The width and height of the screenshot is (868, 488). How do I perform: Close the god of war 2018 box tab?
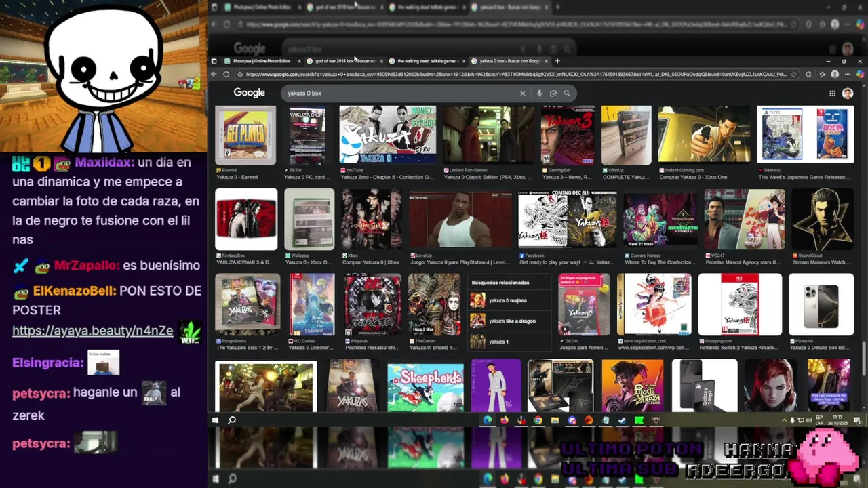(x=381, y=61)
